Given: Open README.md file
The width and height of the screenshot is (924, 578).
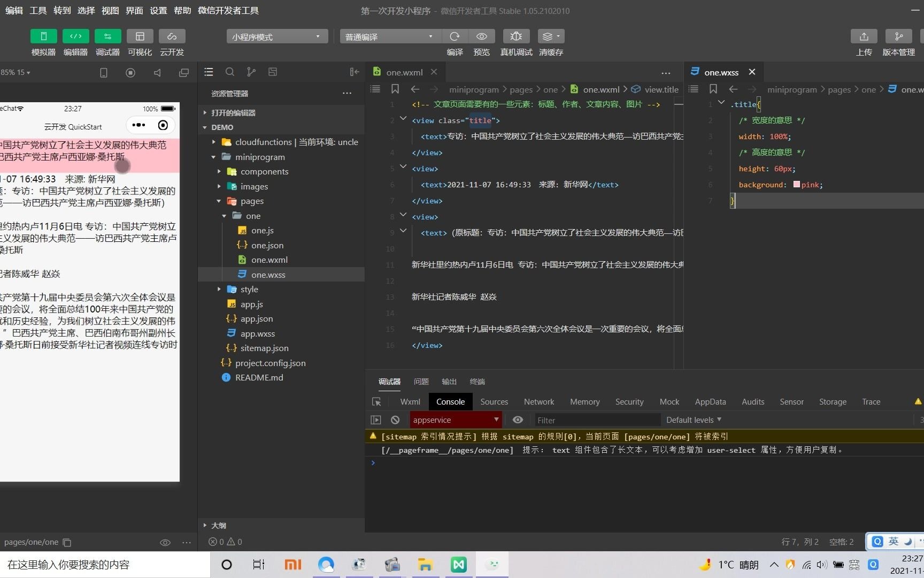Looking at the screenshot, I should 259,377.
